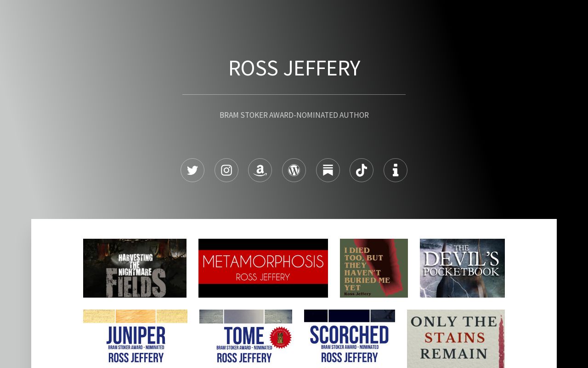View The Devil's Pocketbook cover
Viewport: 588px width, 368px height.
pos(462,268)
